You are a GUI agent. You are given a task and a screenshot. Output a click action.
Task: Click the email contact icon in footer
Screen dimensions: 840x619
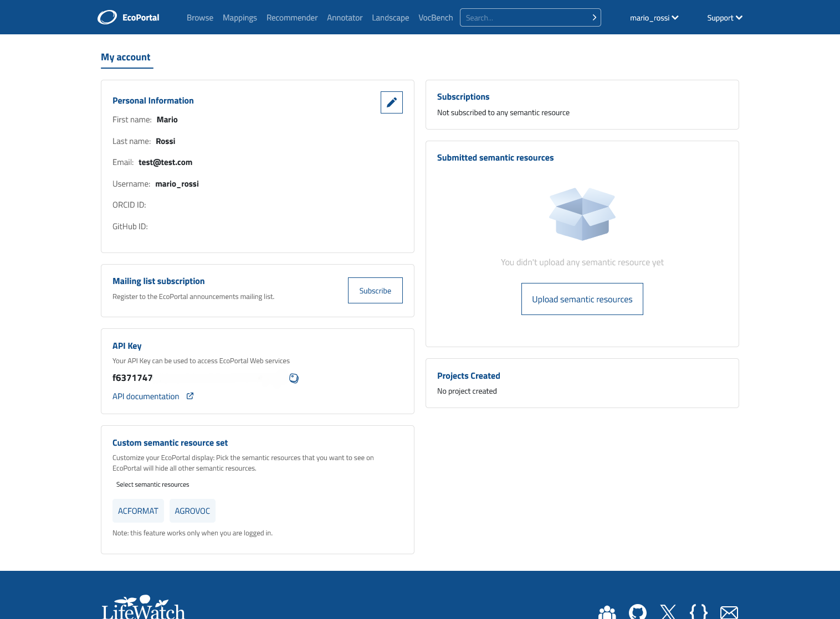click(729, 611)
